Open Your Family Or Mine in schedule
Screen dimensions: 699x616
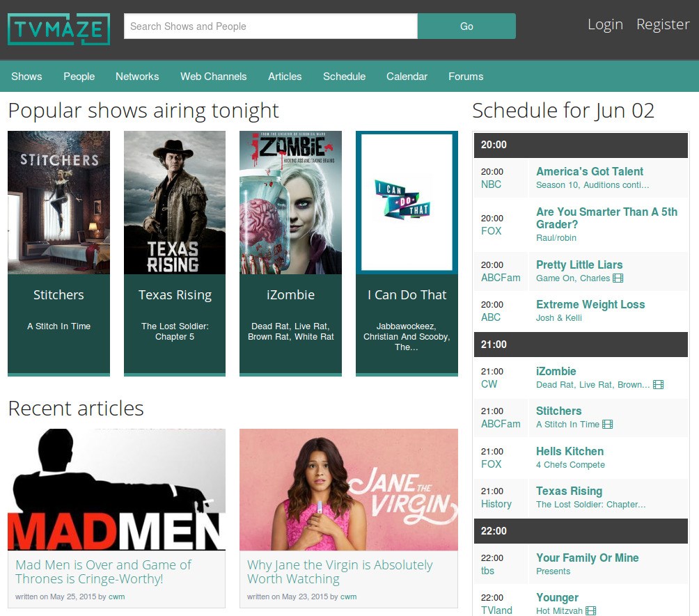pyautogui.click(x=588, y=558)
